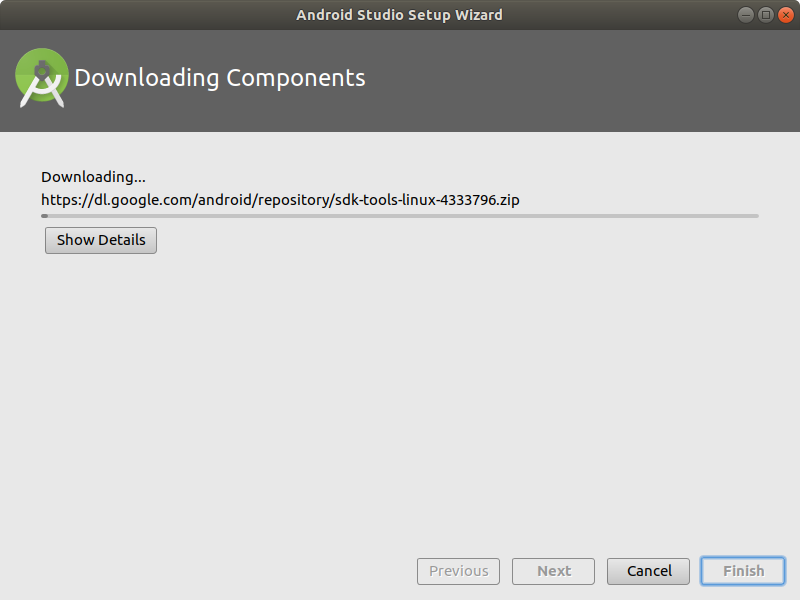Expand the download log with Show Details
The height and width of the screenshot is (600, 800).
tap(101, 240)
